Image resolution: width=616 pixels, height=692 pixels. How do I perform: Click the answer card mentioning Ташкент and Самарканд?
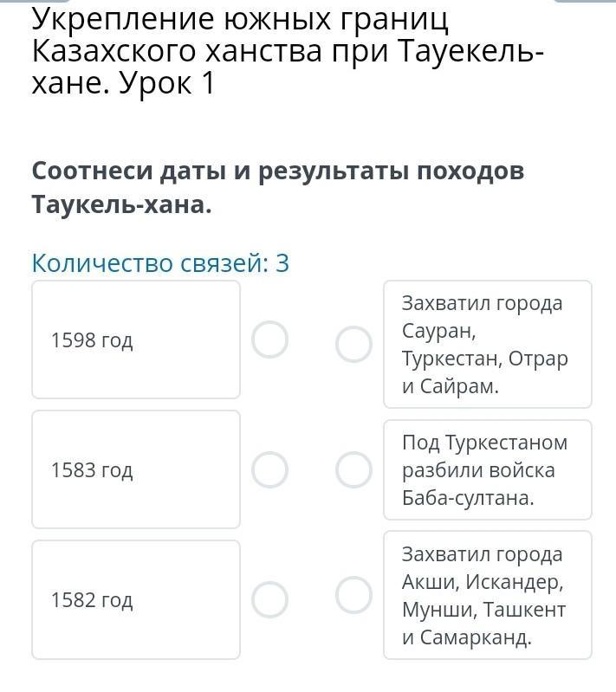[488, 595]
